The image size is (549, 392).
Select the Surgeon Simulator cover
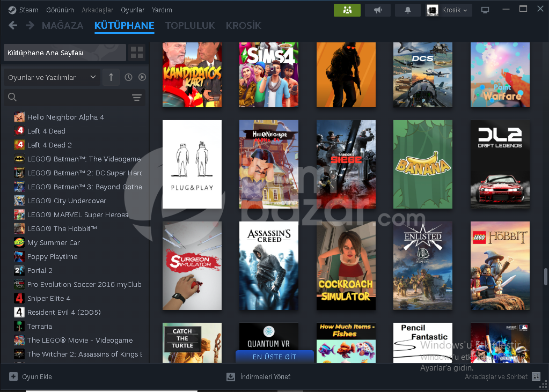pyautogui.click(x=192, y=265)
